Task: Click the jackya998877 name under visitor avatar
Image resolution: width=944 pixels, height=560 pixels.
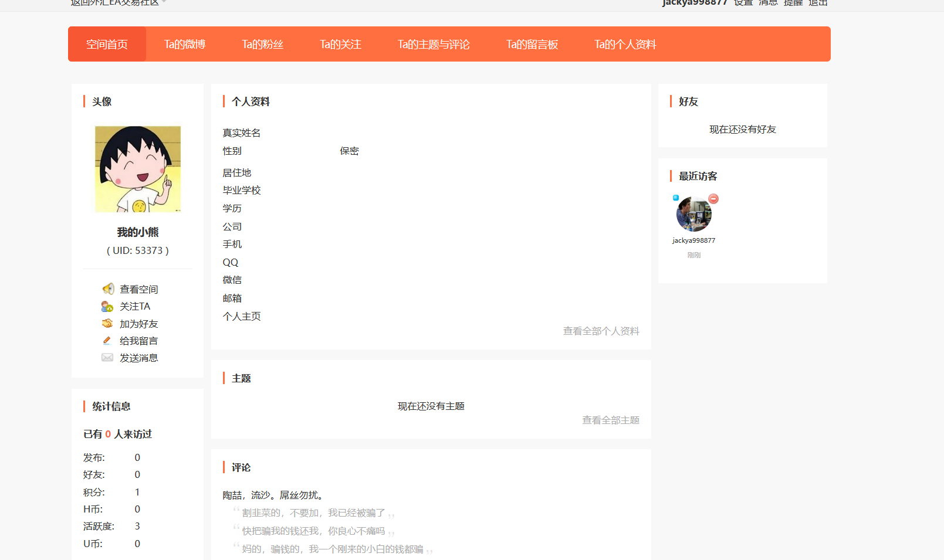Action: (x=694, y=240)
